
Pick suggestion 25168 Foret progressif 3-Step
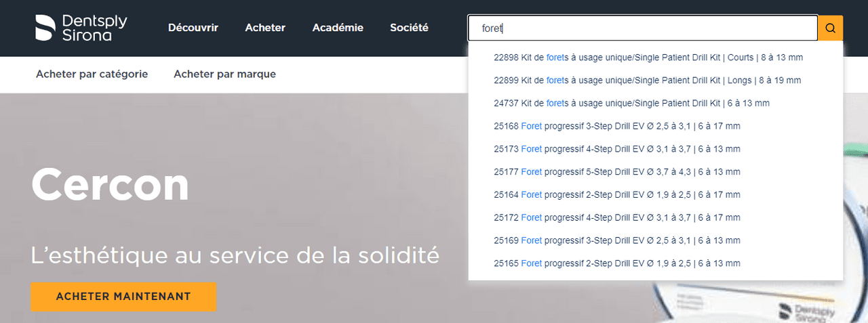coord(617,126)
